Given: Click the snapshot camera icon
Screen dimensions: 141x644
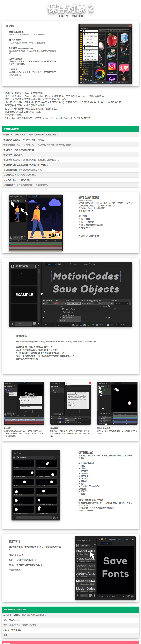Looking at the screenshot, I should [108, 325].
